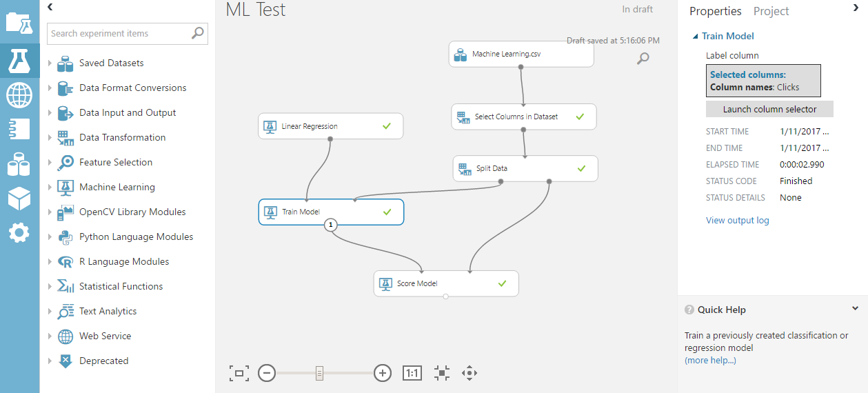Click the zoom-to-selection icon
Screen dimensions: 868x393
442,373
